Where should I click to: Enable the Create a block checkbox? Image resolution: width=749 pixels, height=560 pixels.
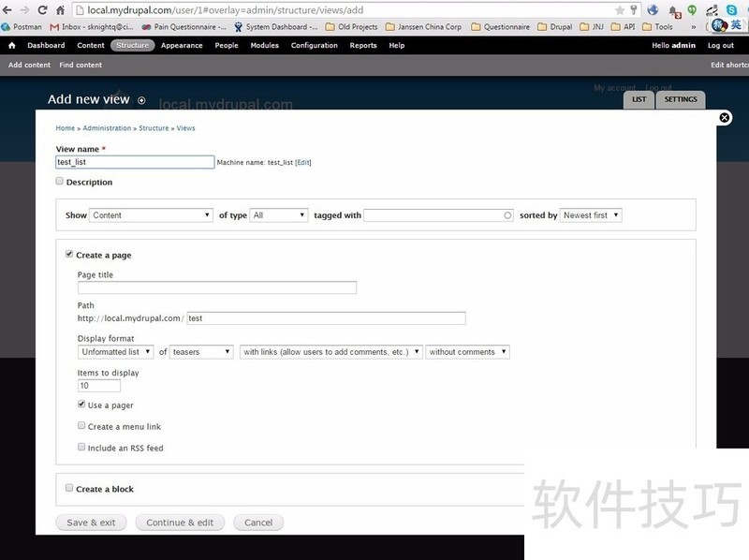point(69,488)
